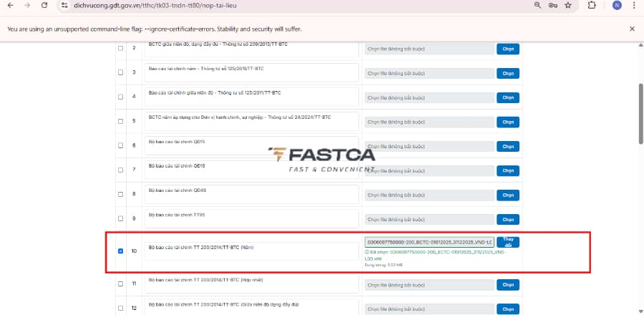
Task: Click the URL address bar
Action: click(x=286, y=5)
